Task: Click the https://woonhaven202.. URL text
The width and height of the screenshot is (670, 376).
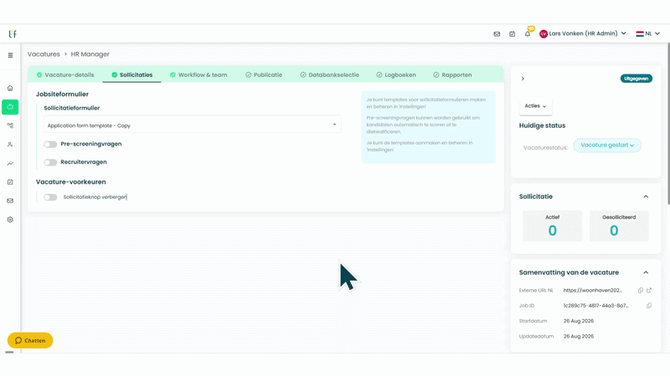Action: click(x=593, y=291)
